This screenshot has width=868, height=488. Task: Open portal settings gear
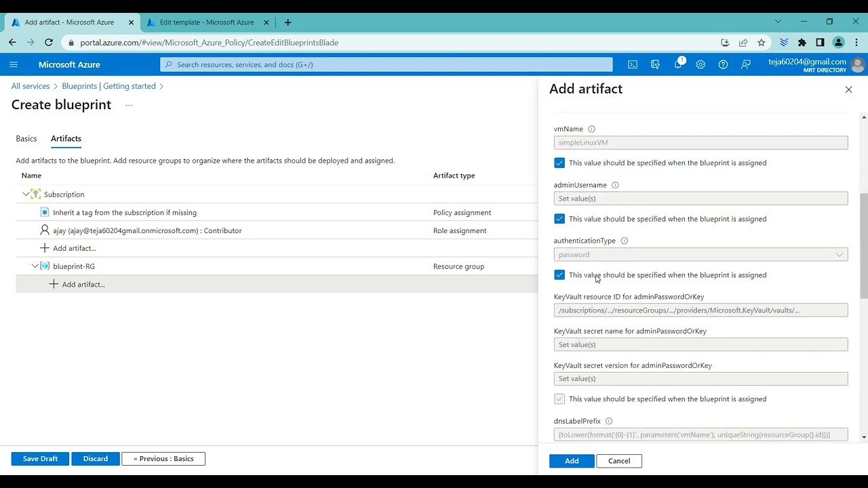pos(701,64)
